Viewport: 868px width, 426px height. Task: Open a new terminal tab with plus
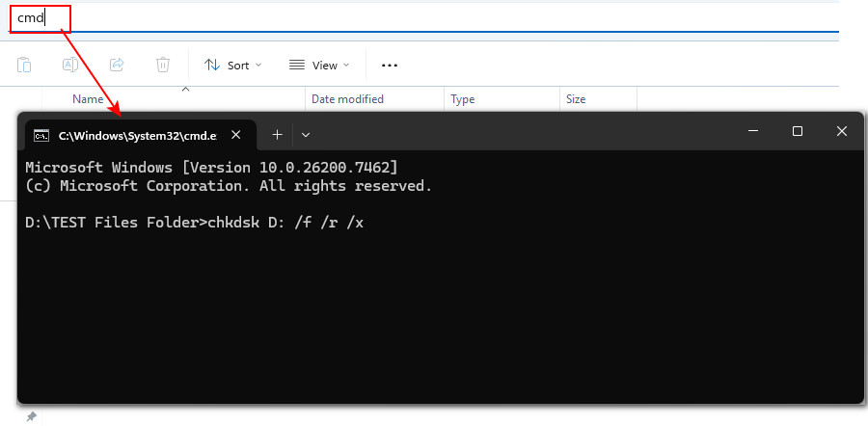pos(278,134)
